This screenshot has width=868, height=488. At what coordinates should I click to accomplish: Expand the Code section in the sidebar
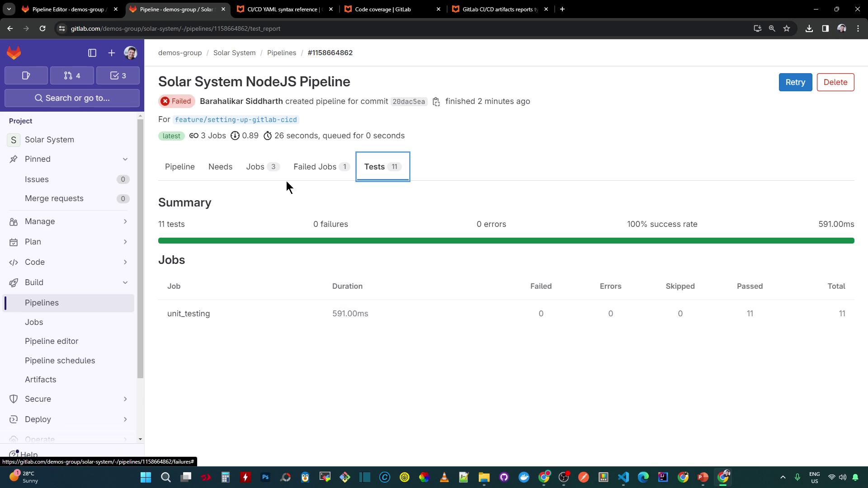(68, 262)
